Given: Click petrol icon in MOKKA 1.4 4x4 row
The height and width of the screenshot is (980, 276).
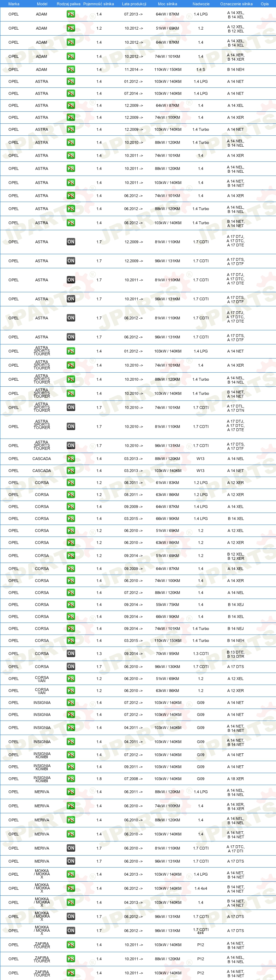Looking at the screenshot, I should 71,888.
